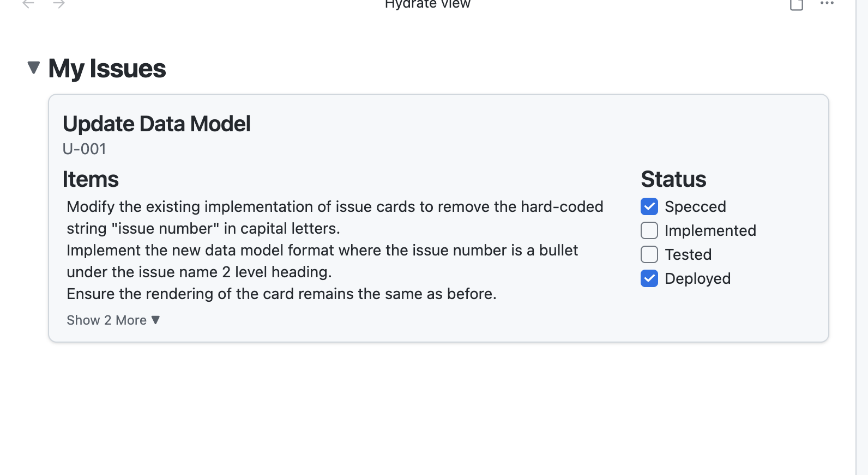Click the Items heading
Image resolution: width=868 pixels, height=475 pixels.
click(91, 179)
